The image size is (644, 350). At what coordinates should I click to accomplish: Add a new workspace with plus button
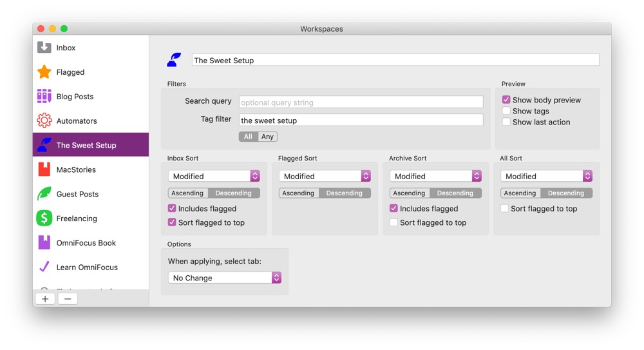click(x=45, y=299)
